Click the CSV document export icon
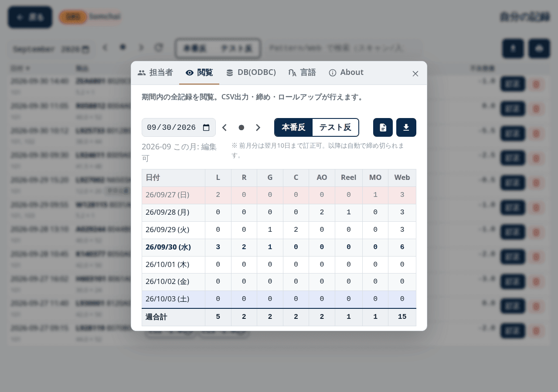The height and width of the screenshot is (392, 558). (x=383, y=127)
